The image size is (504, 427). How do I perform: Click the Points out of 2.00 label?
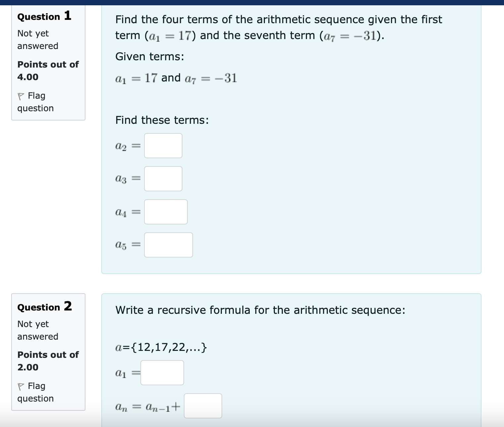point(48,361)
